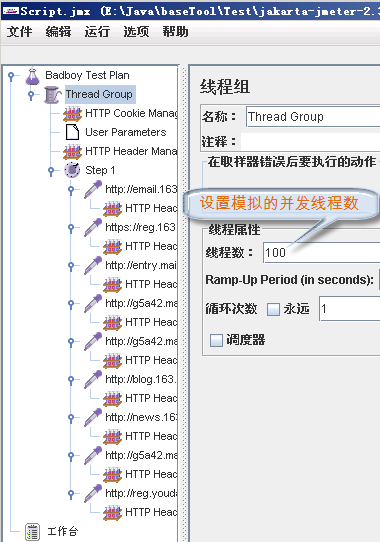This screenshot has height=542, width=380.
Task: Click the 名称 field containing Thread Group
Action: (313, 116)
